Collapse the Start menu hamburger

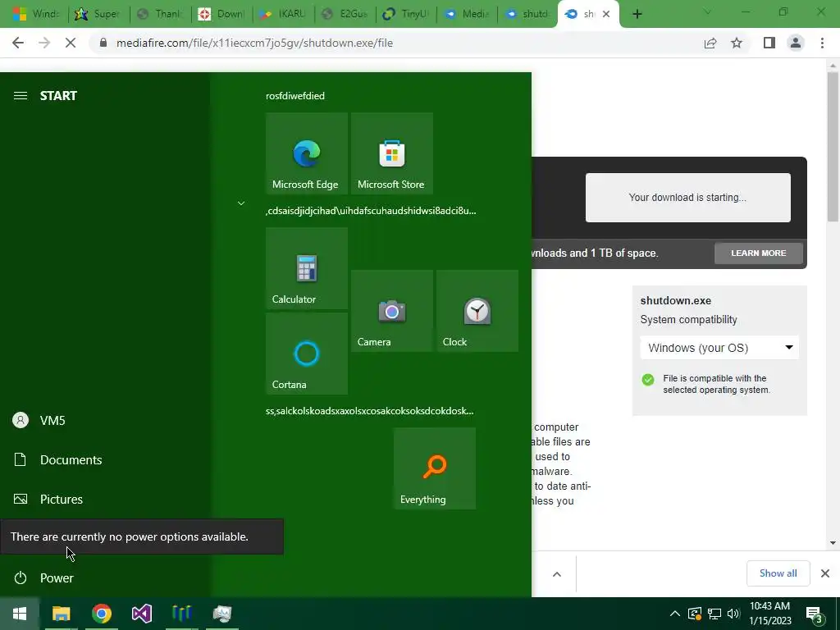coord(21,96)
